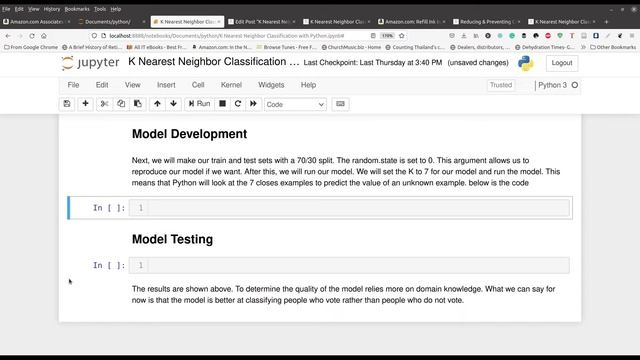Image resolution: width=640 pixels, height=360 pixels.
Task: Open the Jupyter View menu
Action: (133, 85)
